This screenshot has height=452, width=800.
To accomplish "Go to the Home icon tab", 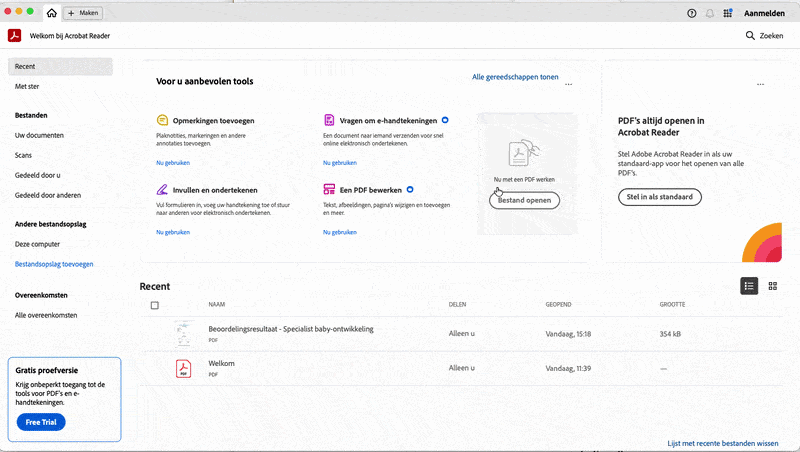I will 52,13.
